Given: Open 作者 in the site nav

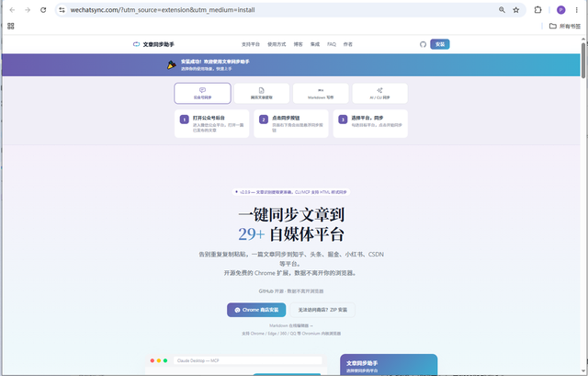Looking at the screenshot, I should click(x=348, y=44).
